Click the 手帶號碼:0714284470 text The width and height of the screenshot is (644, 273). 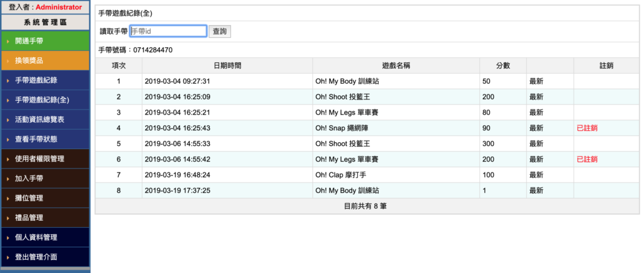(136, 50)
